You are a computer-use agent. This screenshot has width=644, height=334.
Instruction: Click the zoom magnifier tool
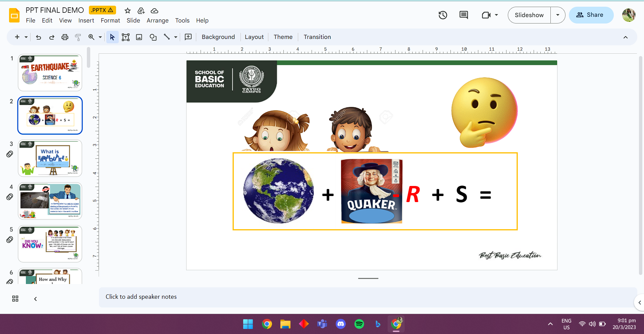click(x=91, y=37)
